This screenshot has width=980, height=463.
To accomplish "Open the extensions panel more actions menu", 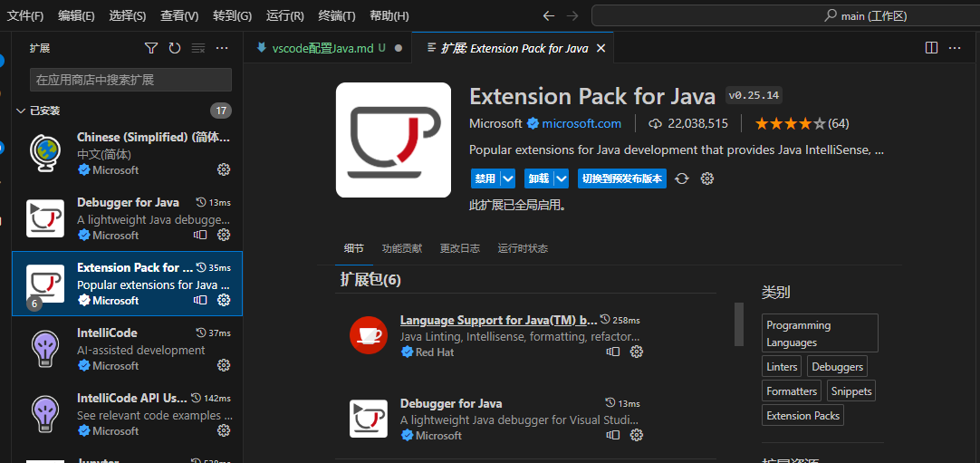I will (222, 48).
